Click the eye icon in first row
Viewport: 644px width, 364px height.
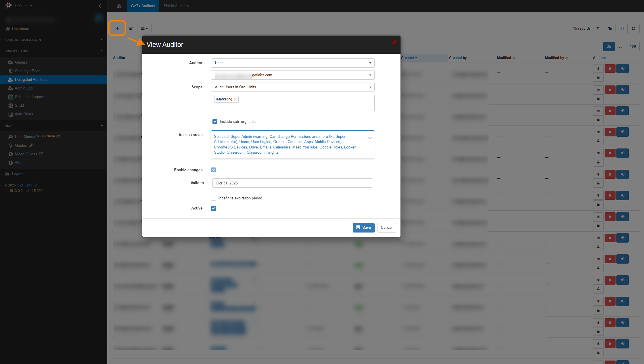(598, 68)
